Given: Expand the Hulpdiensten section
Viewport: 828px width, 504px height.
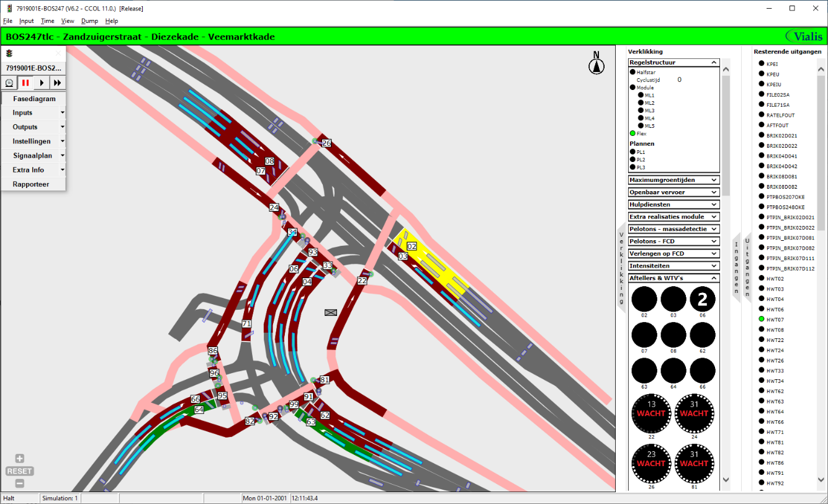Looking at the screenshot, I should tap(714, 204).
